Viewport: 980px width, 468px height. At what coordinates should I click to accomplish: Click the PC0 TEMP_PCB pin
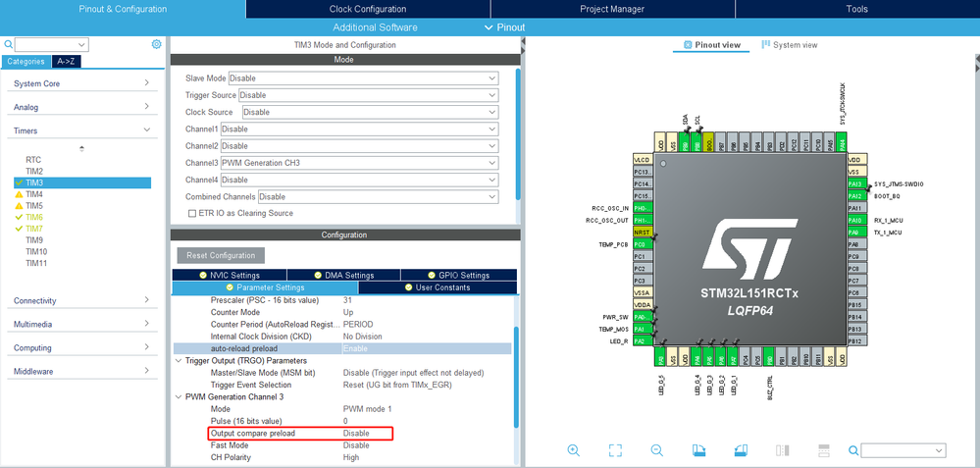(643, 244)
